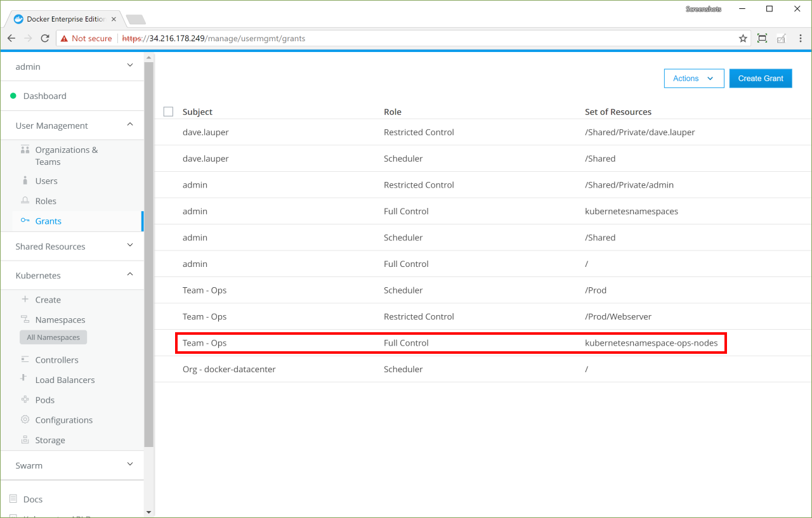Click the Roles lock icon in sidebar
The image size is (812, 518).
tap(25, 201)
